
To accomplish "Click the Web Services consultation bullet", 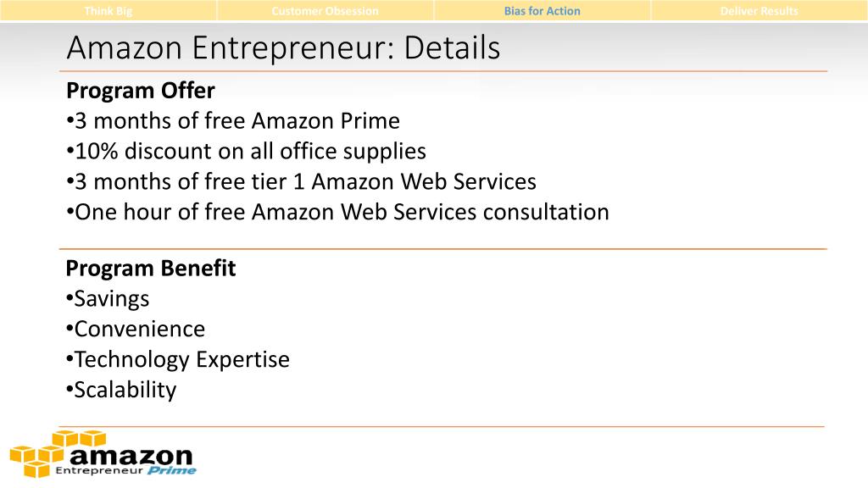I will (x=337, y=212).
